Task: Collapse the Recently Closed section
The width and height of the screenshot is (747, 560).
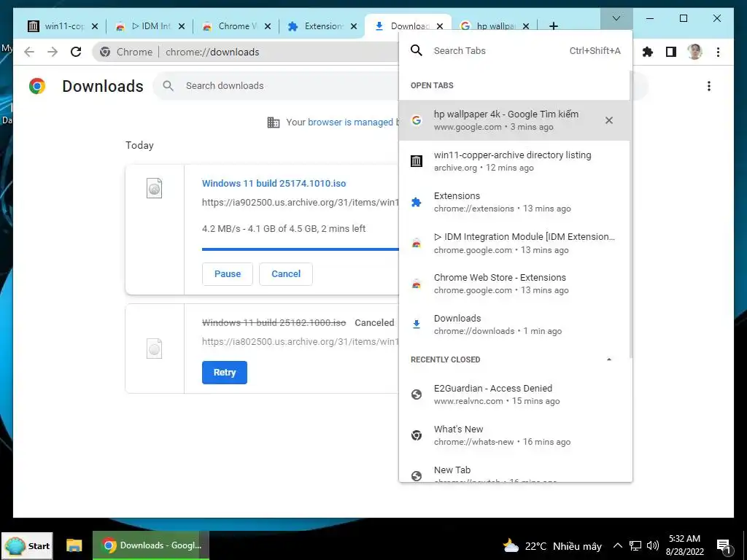Action: tap(609, 359)
